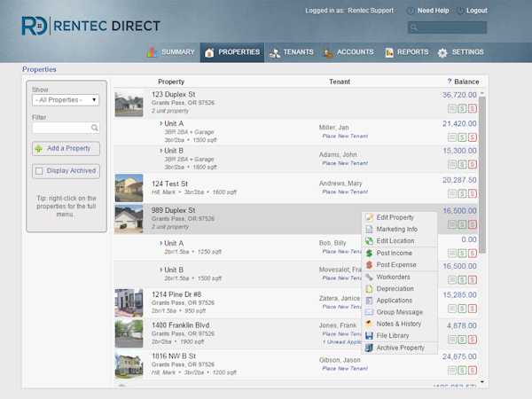Select Archive Property in context menu
This screenshot has width=532, height=399.
point(399,348)
